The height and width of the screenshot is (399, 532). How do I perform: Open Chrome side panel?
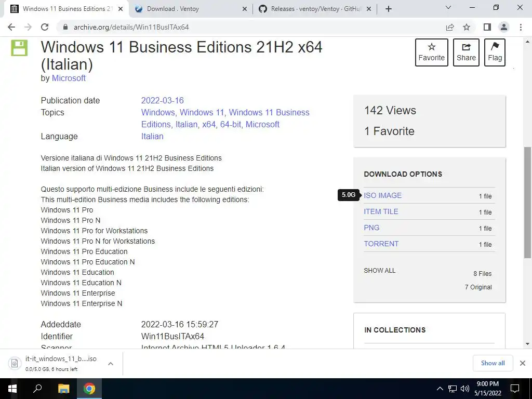(x=487, y=27)
